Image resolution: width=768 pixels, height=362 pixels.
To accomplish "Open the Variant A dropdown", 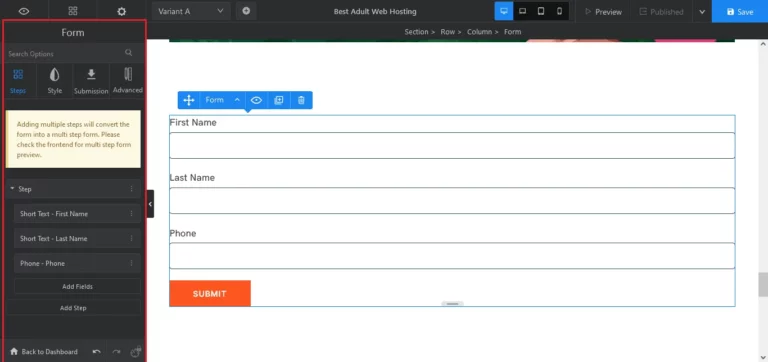I will [192, 11].
